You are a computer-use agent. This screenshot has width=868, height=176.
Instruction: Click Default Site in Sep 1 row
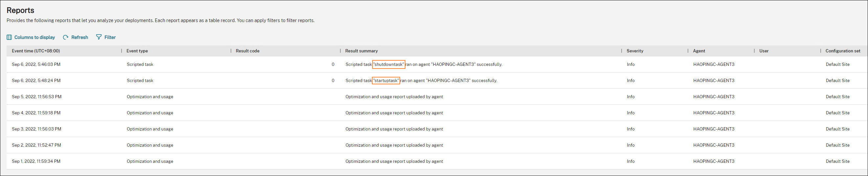[837, 161]
